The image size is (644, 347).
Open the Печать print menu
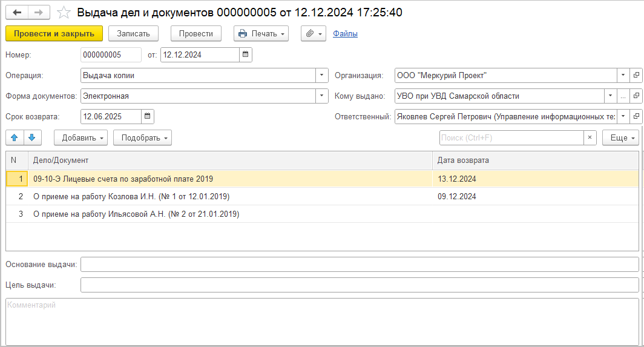coord(261,34)
